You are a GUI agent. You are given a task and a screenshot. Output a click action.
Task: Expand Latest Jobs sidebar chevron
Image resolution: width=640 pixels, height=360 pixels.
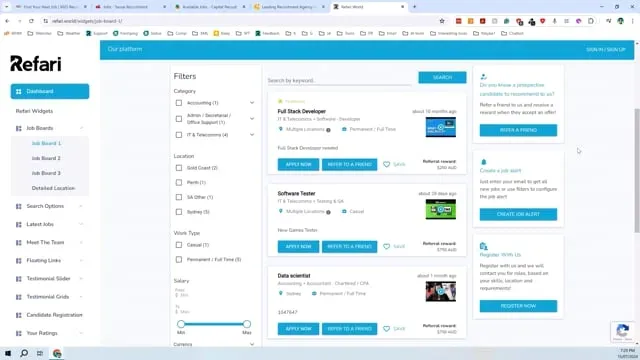click(x=81, y=224)
